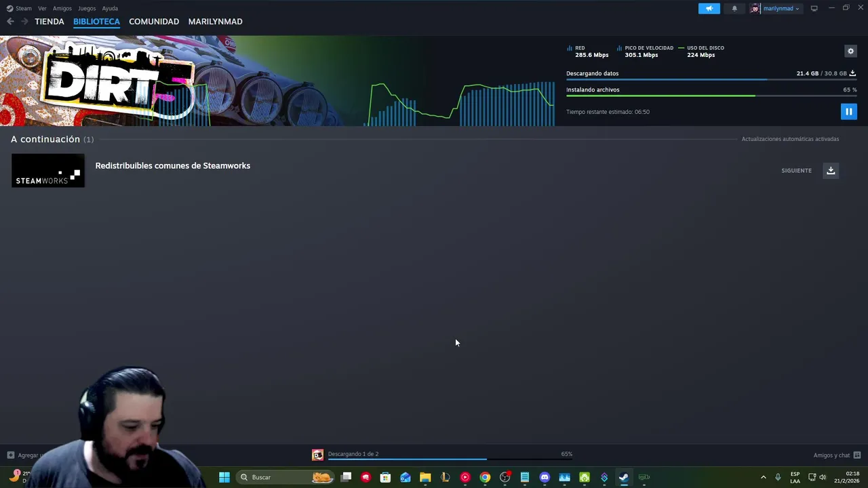This screenshot has height=488, width=868.
Task: Click the download icon beside 30.8 GB
Action: click(x=852, y=73)
